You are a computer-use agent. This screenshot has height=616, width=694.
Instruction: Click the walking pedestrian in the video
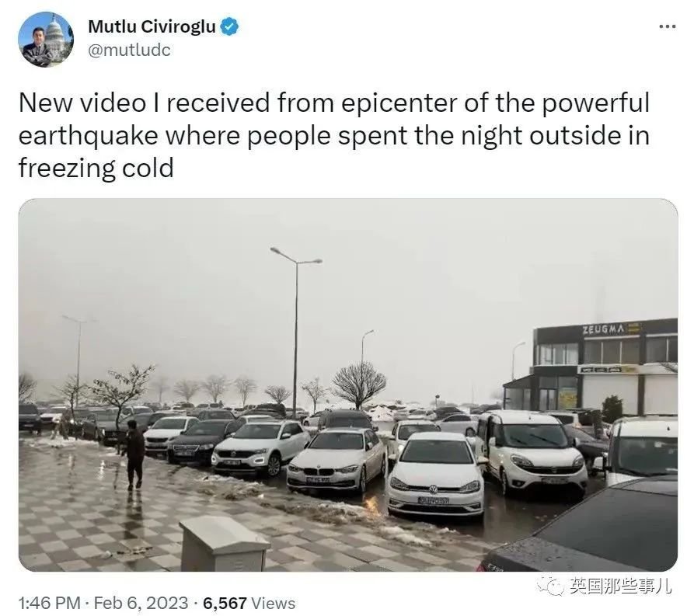click(134, 454)
